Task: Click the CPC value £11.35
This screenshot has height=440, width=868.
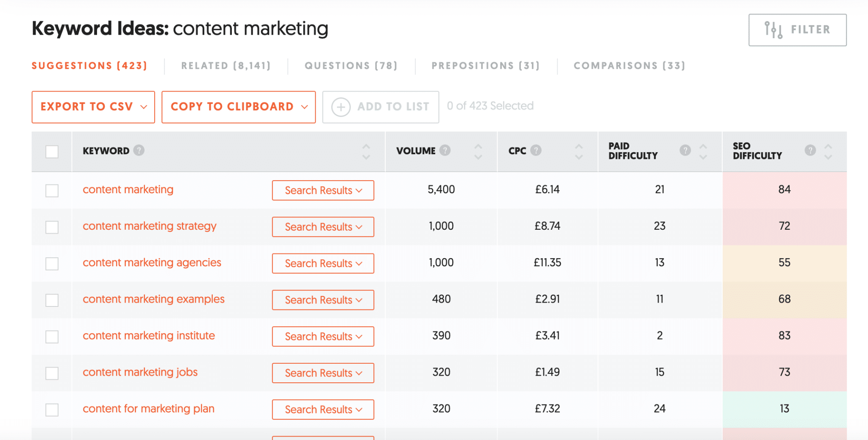Action: click(x=547, y=263)
